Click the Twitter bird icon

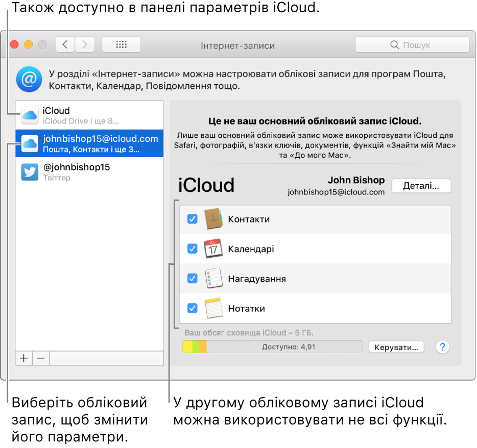click(30, 172)
